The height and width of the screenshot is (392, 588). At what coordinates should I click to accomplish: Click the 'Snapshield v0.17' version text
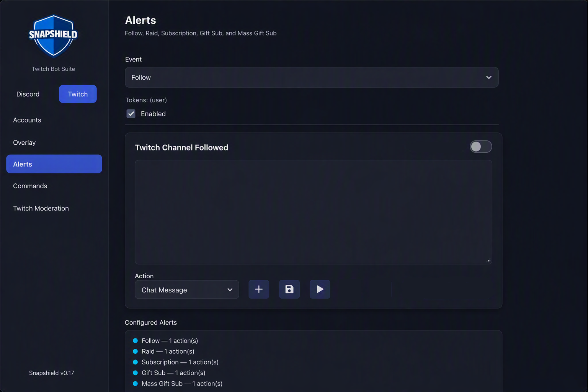[52, 373]
